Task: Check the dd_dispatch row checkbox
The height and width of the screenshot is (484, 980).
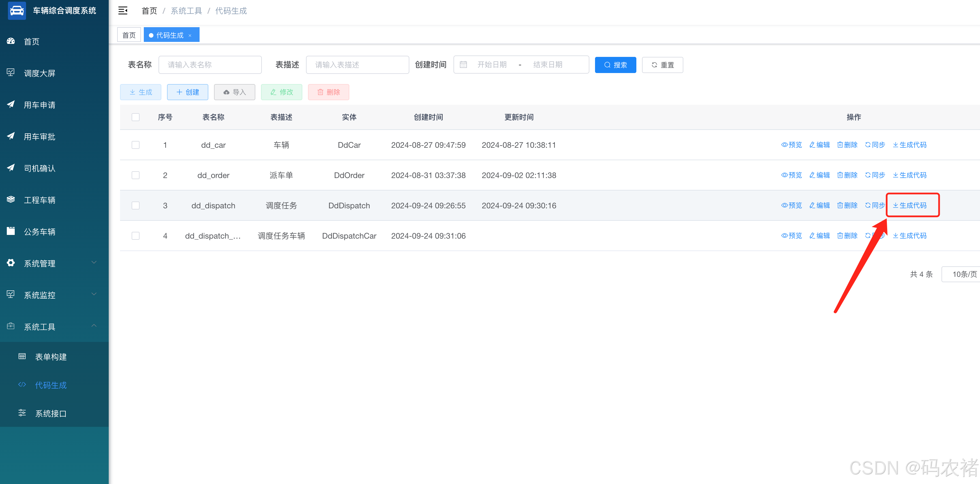Action: (135, 205)
